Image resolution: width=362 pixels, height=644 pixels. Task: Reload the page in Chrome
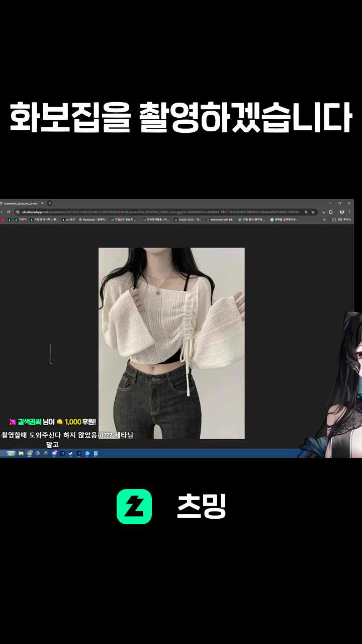click(x=9, y=212)
